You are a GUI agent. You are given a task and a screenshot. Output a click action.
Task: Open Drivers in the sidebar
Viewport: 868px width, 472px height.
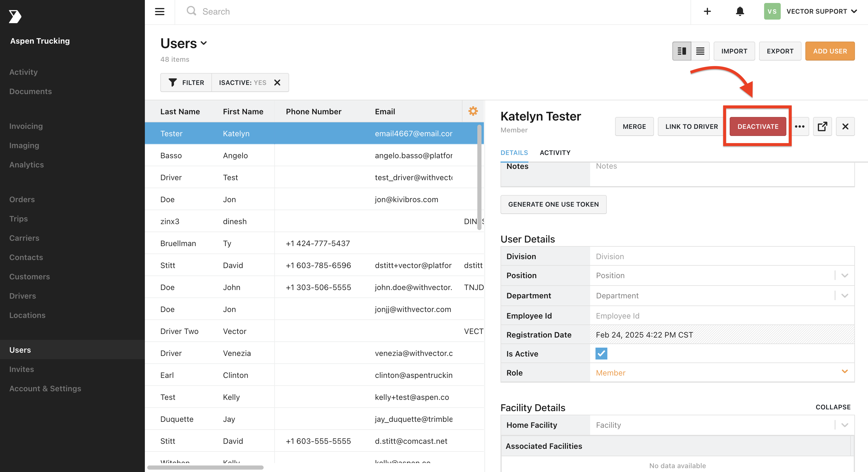(x=23, y=296)
